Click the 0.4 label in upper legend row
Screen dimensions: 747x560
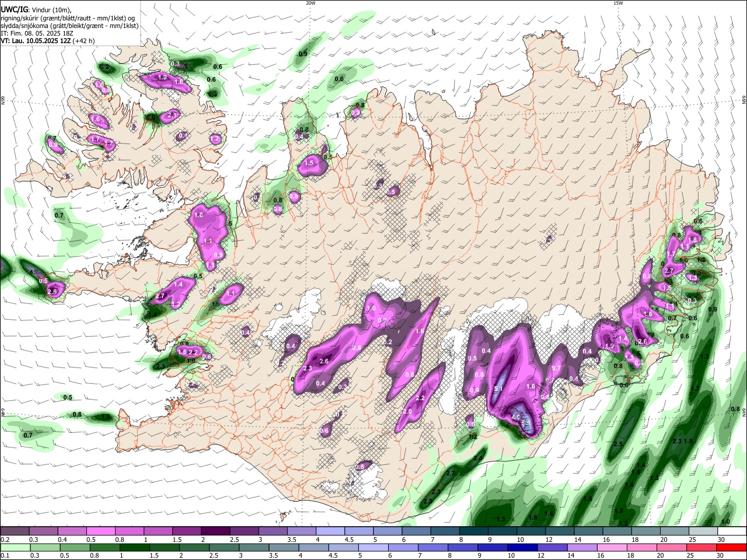tap(62, 540)
